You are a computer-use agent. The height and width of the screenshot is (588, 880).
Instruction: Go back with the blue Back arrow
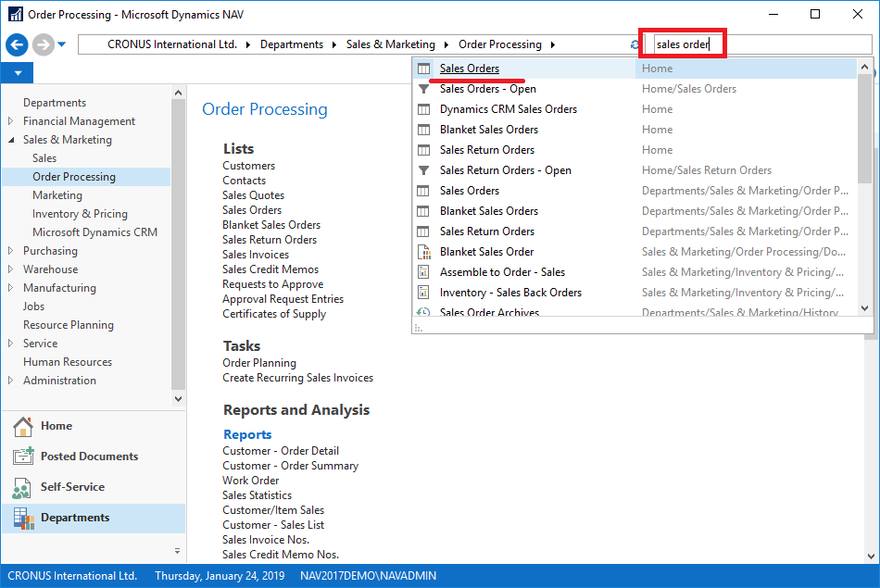tap(17, 44)
